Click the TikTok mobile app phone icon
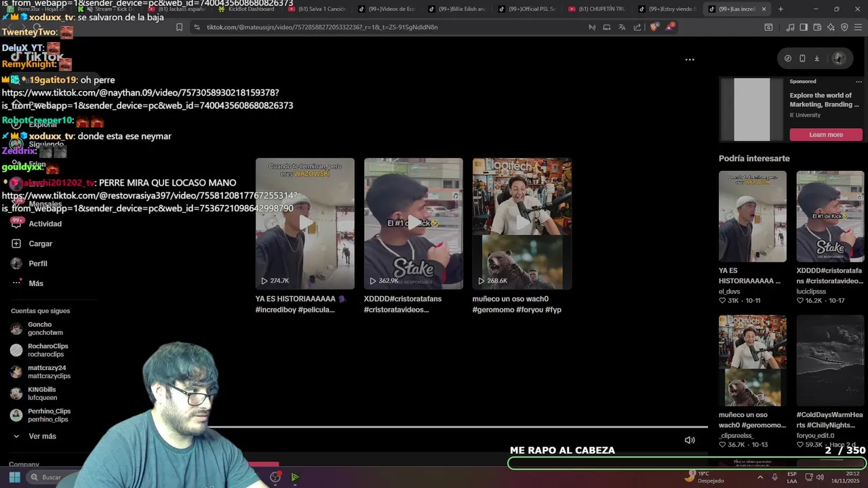 pyautogui.click(x=802, y=58)
